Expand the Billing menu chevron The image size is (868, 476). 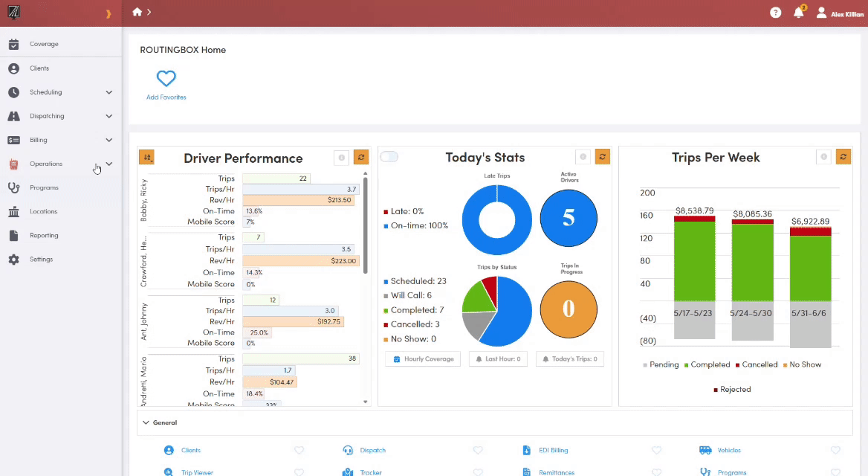(109, 140)
